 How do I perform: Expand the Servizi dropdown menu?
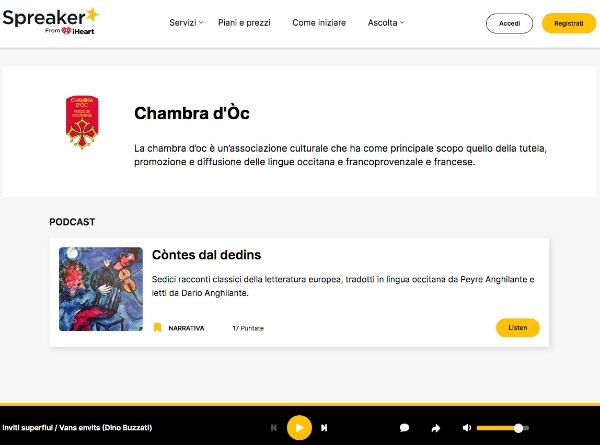(186, 23)
